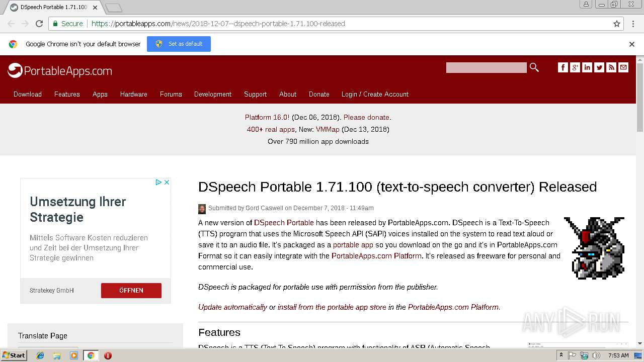Click install from the portable app store
The height and width of the screenshot is (362, 644).
click(332, 307)
